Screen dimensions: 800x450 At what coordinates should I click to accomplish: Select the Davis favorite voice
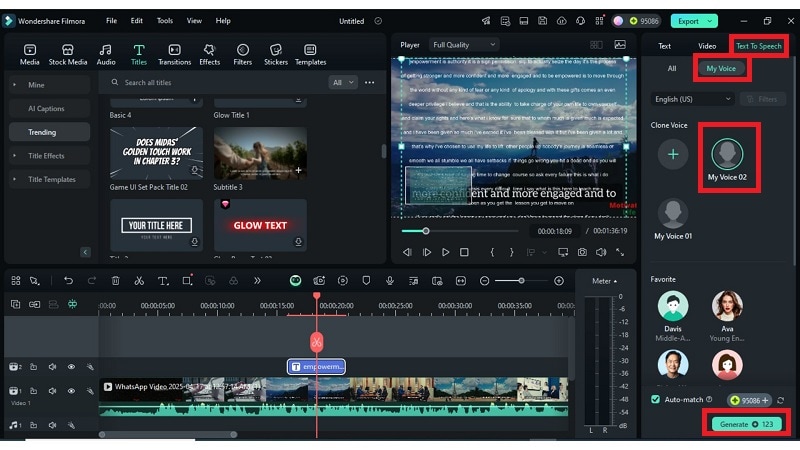coord(673,316)
